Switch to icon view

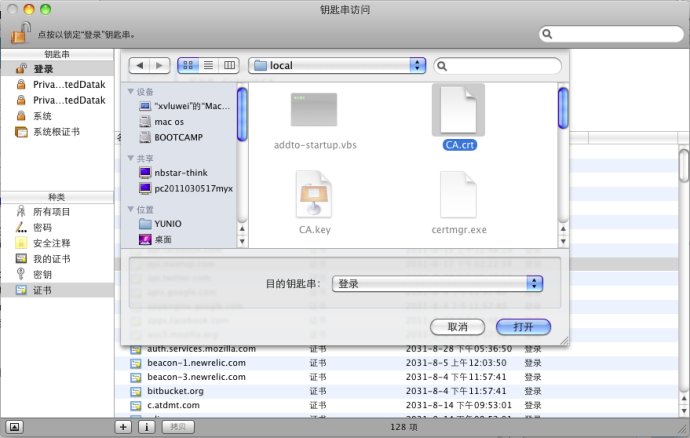(188, 66)
